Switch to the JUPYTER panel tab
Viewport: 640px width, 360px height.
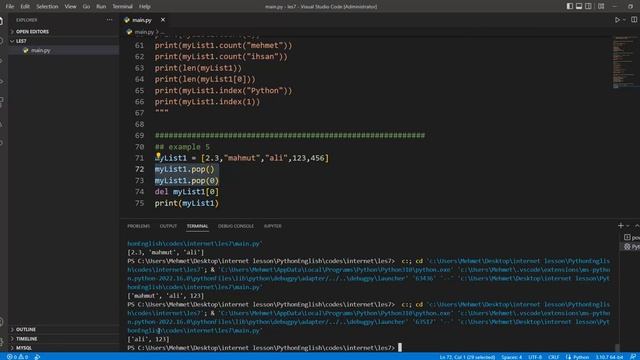click(273, 226)
